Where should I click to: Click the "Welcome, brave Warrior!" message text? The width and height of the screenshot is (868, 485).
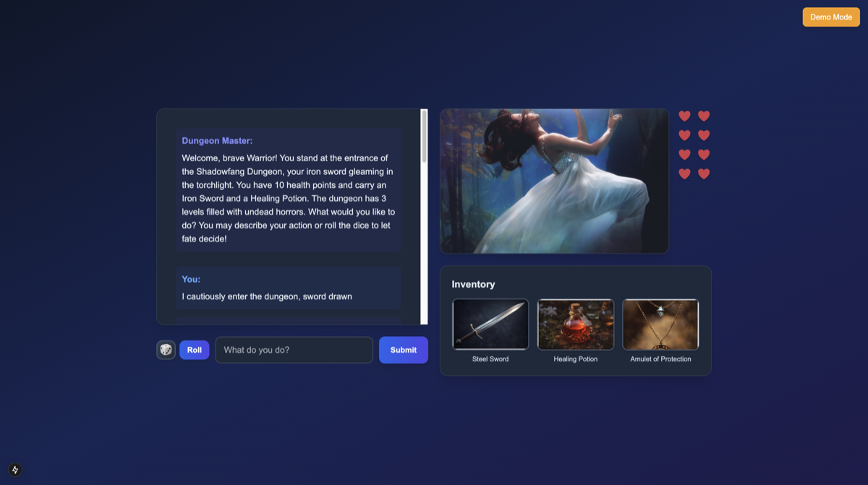point(289,198)
